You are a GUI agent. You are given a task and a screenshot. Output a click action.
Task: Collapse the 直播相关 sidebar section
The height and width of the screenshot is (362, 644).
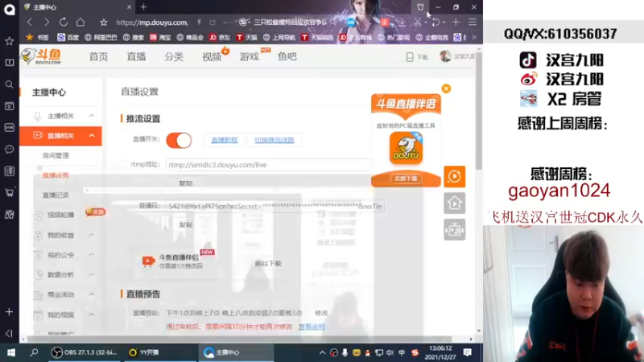click(92, 135)
